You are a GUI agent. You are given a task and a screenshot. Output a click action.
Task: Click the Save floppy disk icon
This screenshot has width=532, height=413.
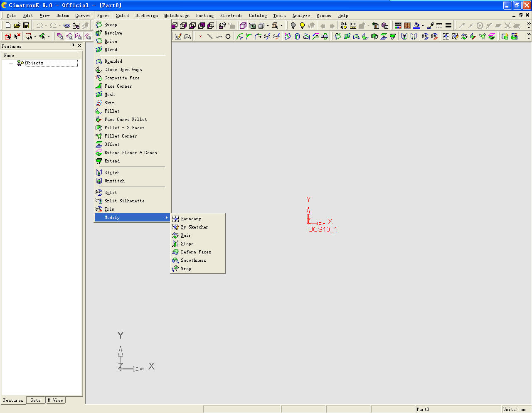26,25
